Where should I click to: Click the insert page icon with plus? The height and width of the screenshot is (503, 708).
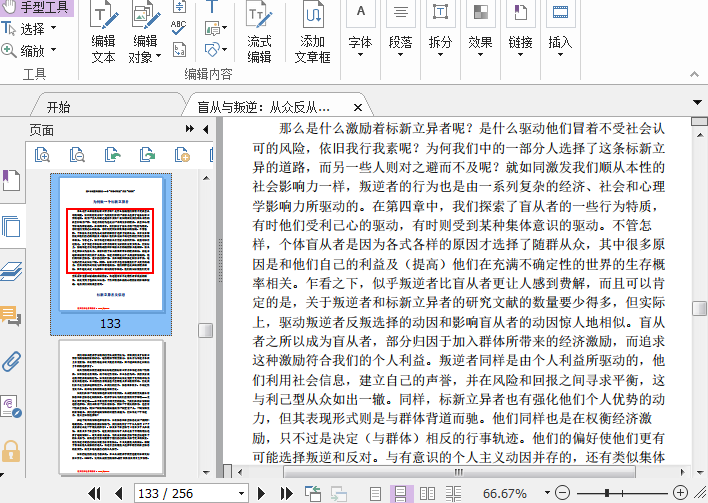point(182,155)
